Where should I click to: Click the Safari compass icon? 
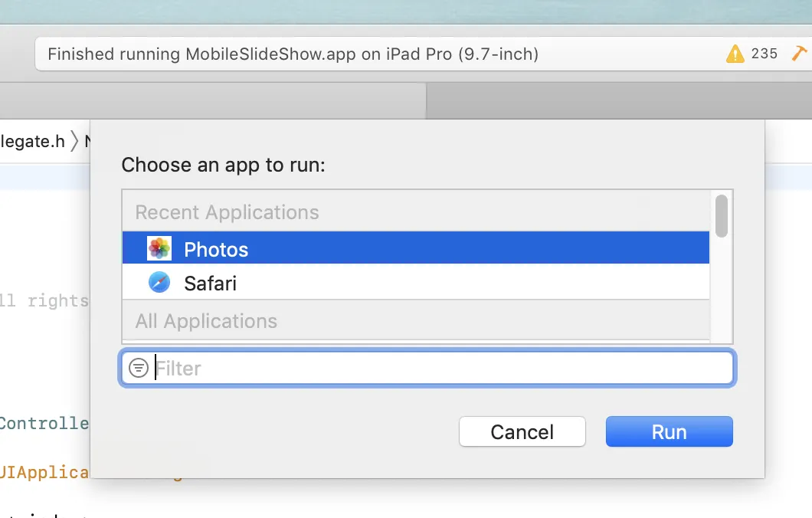pos(159,283)
